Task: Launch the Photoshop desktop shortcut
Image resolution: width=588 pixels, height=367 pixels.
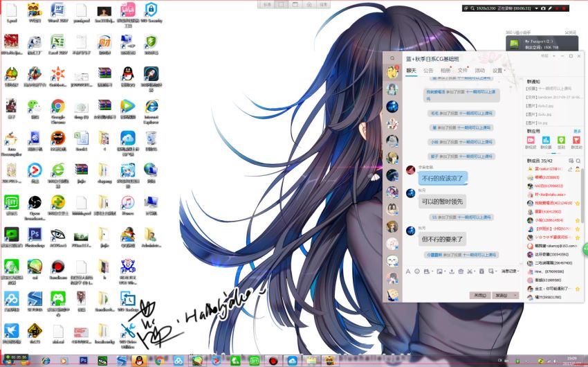Action: tap(35, 237)
